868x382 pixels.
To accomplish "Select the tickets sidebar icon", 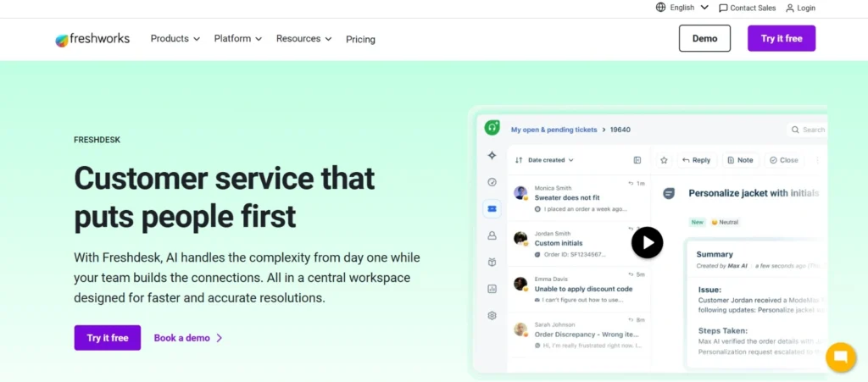I will click(492, 209).
